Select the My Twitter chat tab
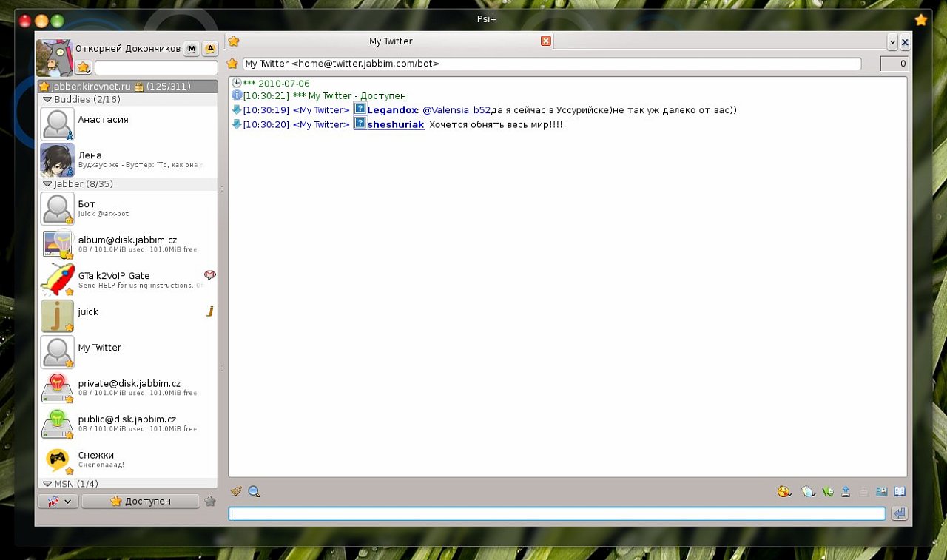Viewport: 947px width, 560px height. pyautogui.click(x=391, y=41)
